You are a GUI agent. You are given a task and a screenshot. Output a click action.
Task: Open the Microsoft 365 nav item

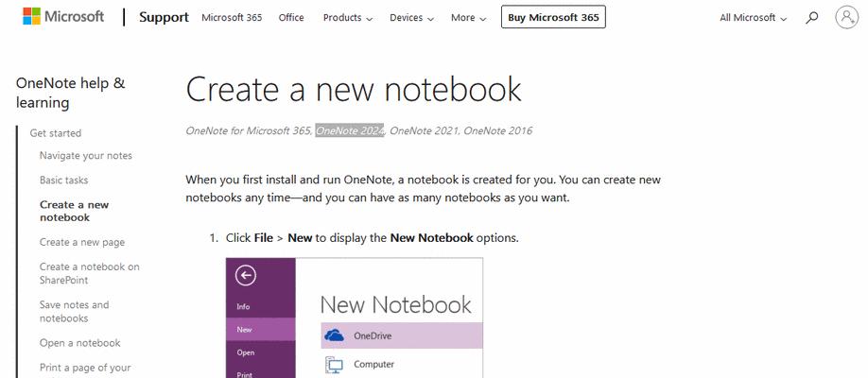[232, 18]
